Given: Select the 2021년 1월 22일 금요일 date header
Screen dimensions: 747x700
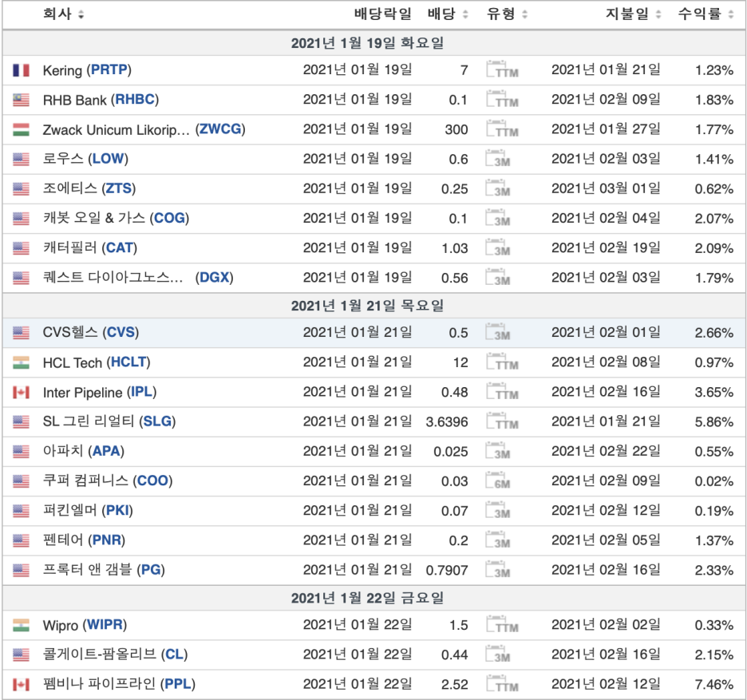Looking at the screenshot, I should click(x=367, y=598).
